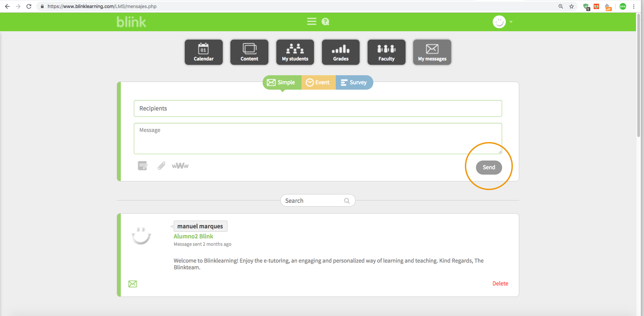Click the WWW insert link icon
This screenshot has width=644, height=316.
point(180,166)
